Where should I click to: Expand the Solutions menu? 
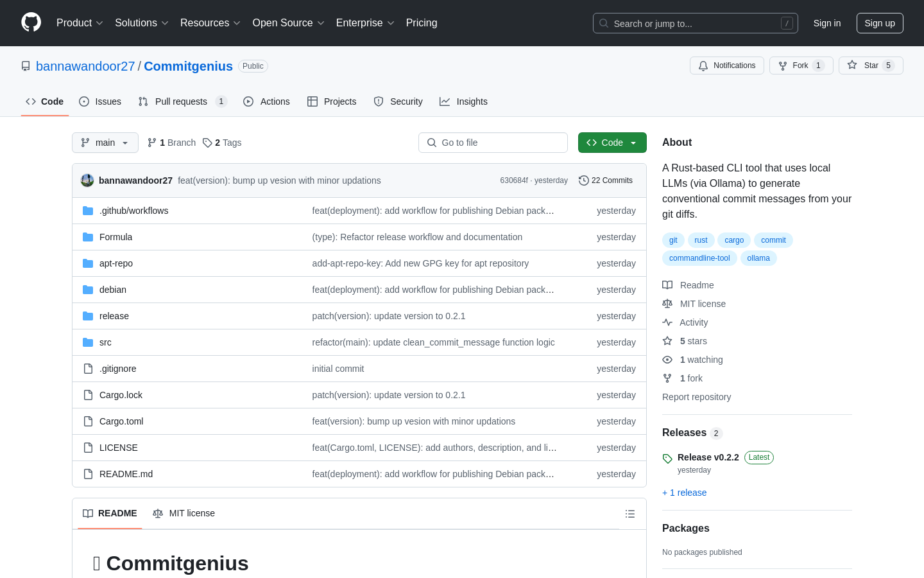click(x=142, y=23)
